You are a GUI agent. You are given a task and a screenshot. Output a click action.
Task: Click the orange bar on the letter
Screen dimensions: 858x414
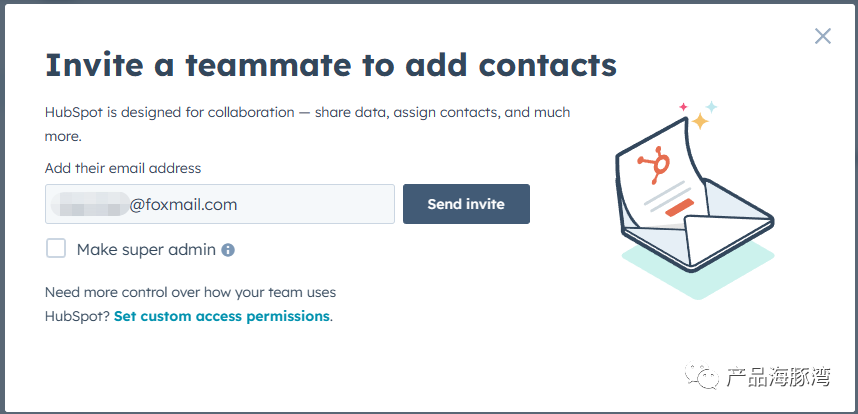pos(672,208)
